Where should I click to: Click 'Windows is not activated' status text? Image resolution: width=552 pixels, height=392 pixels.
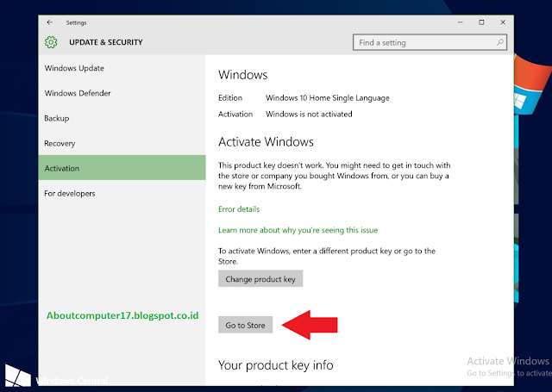(x=309, y=115)
